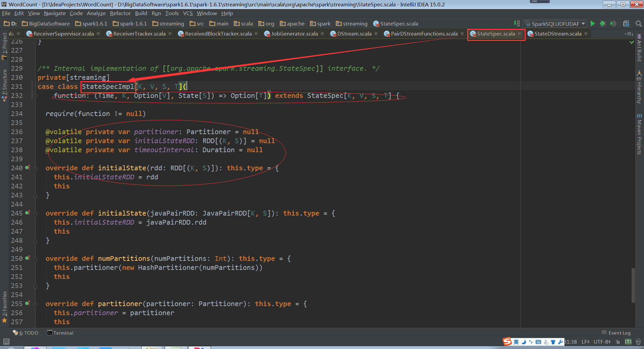Close the ReceivedBlockTracker.scala tab

[256, 34]
